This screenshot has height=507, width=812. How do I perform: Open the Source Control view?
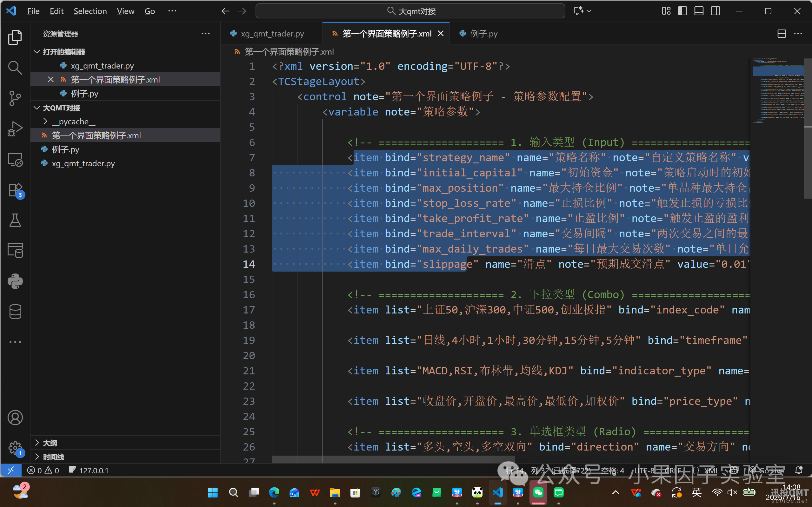15,98
